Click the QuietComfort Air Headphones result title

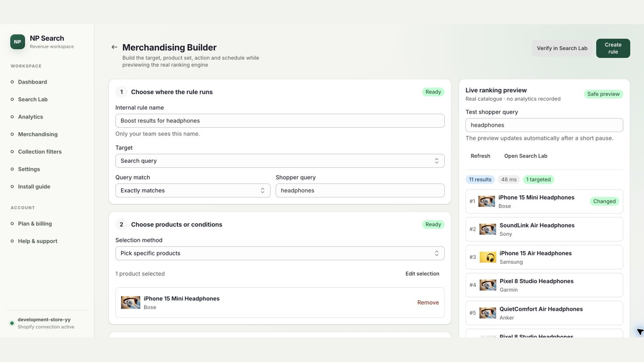541,309
